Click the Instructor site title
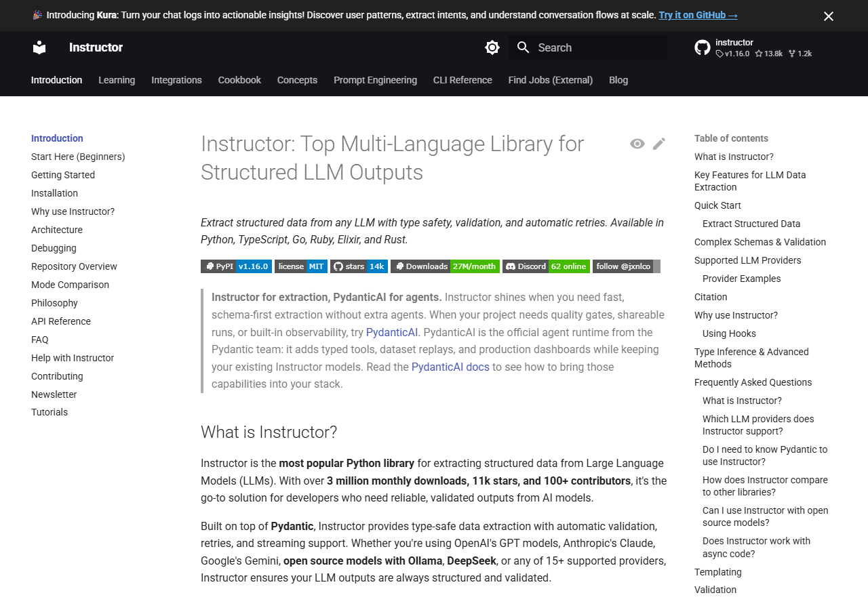868x610 pixels. pyautogui.click(x=96, y=47)
